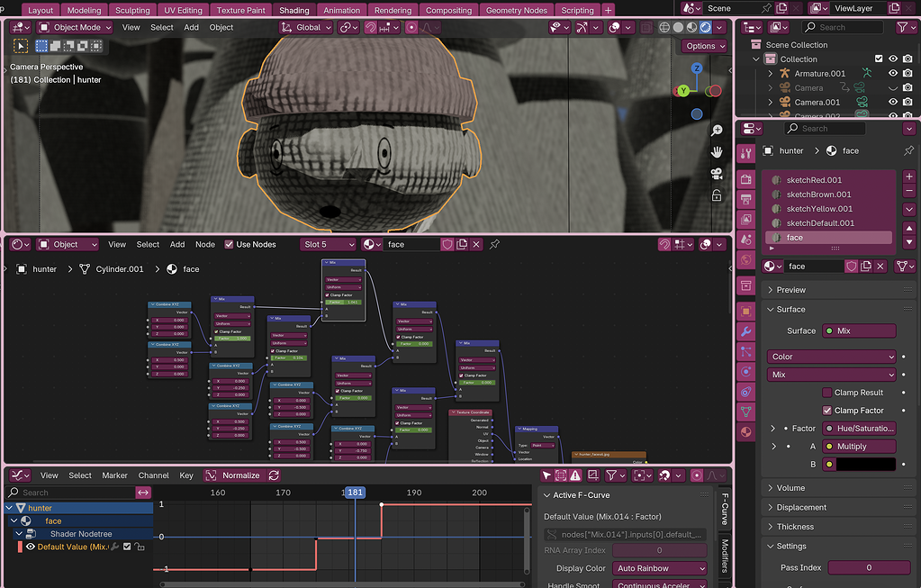This screenshot has width=921, height=588.
Task: Click frame 181 playhead marker
Action: pos(355,493)
